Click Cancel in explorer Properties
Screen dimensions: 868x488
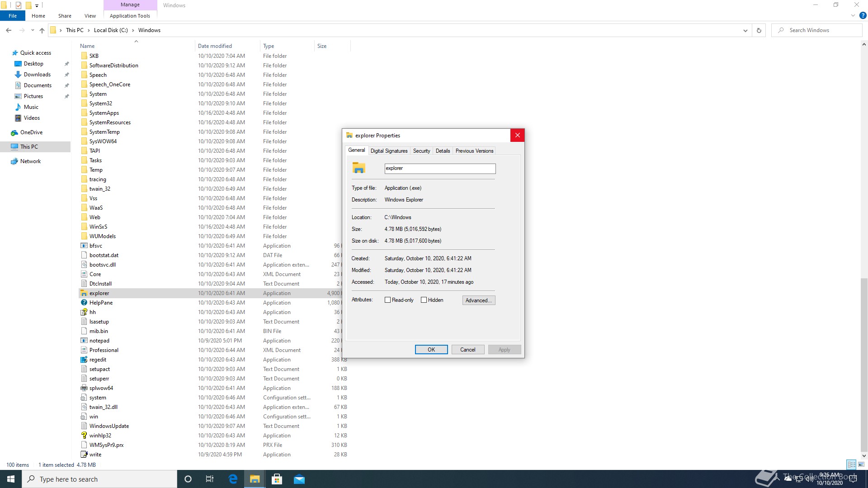point(468,350)
